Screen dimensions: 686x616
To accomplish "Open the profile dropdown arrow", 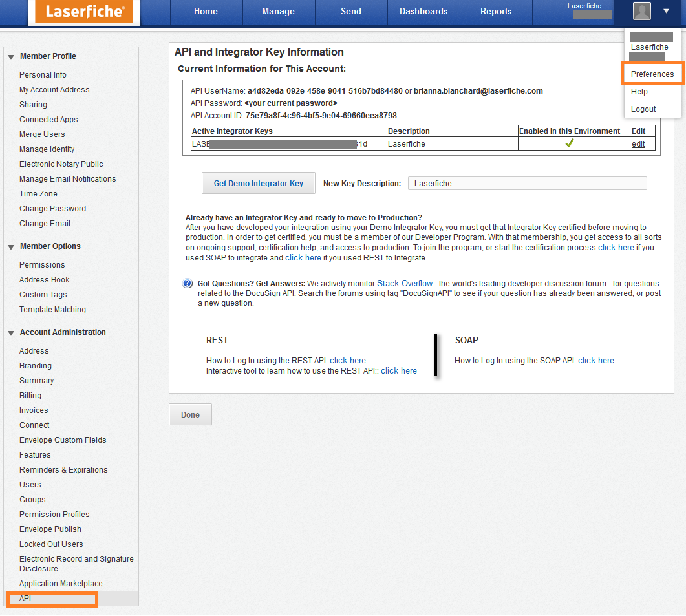I will pyautogui.click(x=666, y=11).
